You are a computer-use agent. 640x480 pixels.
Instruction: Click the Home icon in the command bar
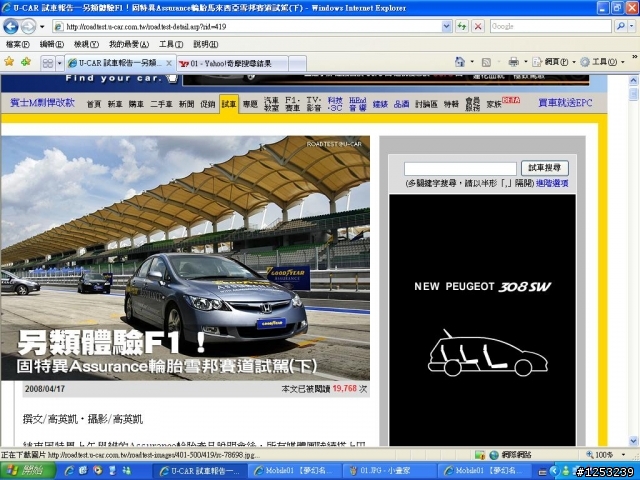click(460, 62)
